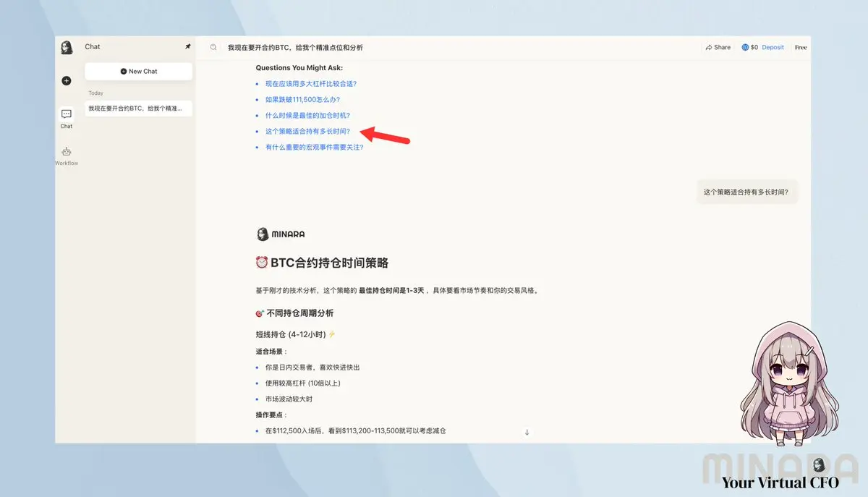Screen dimensions: 868x497
Task: Click the text 短线持仓 (4-12小时)
Action: pos(295,335)
